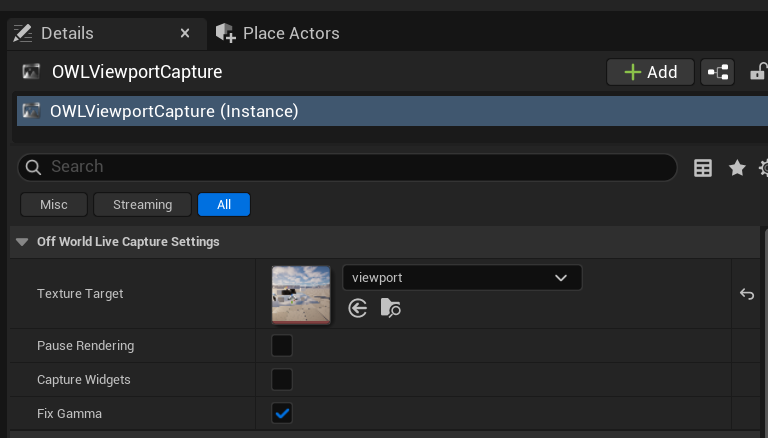The width and height of the screenshot is (768, 438).
Task: Show favorites with the star icon
Action: click(737, 168)
